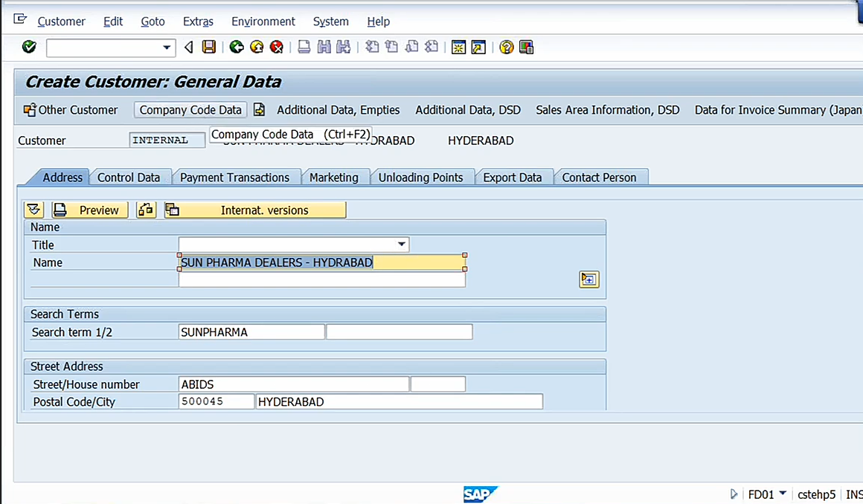Viewport: 863px width, 504px height.
Task: Click the document icon beside Company Code Data
Action: tap(259, 110)
